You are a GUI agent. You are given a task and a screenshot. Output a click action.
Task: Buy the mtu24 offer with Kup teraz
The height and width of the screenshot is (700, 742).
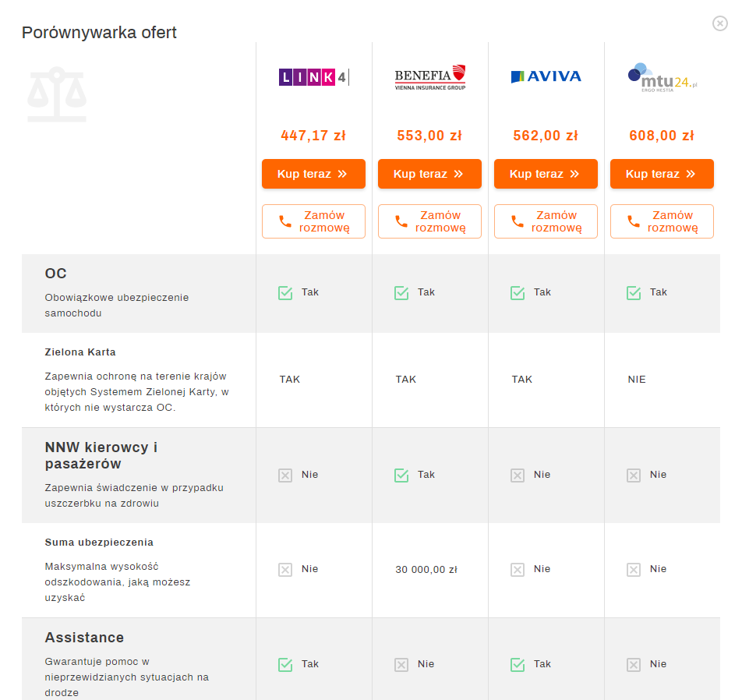click(662, 174)
